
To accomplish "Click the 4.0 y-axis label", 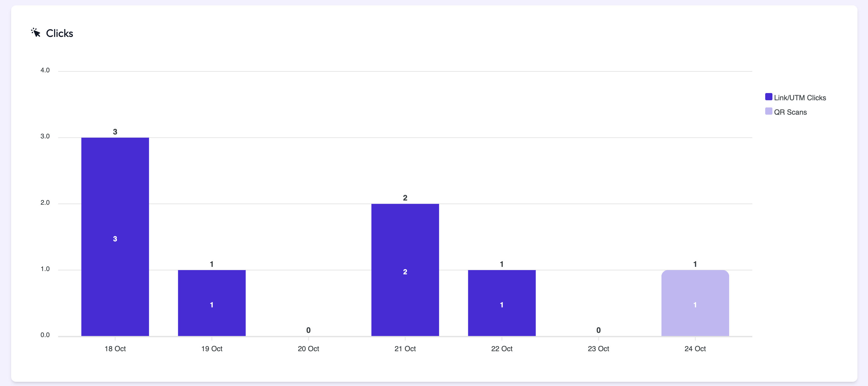I will pos(45,70).
